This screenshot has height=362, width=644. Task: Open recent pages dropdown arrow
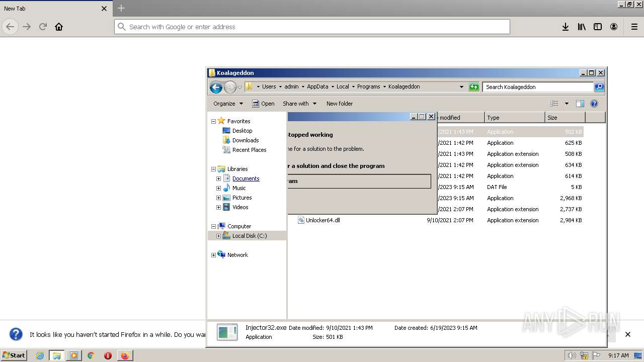[240, 87]
